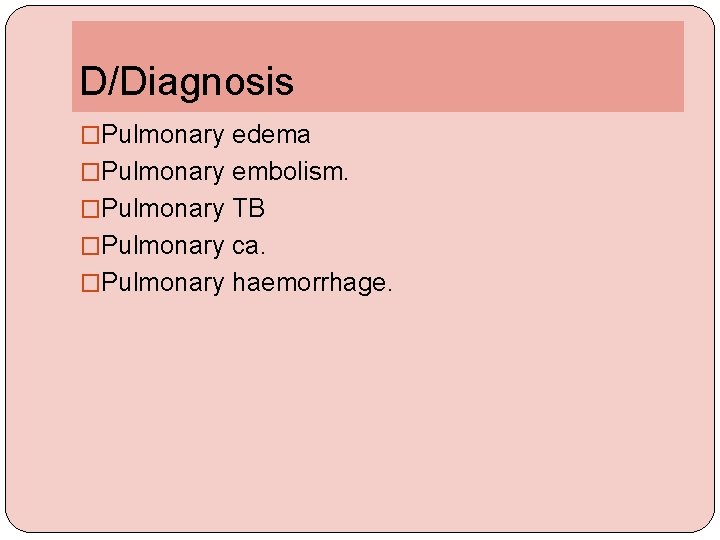Click "Pulmonary" in the TB line
This screenshot has width=720, height=540.
coord(163,209)
